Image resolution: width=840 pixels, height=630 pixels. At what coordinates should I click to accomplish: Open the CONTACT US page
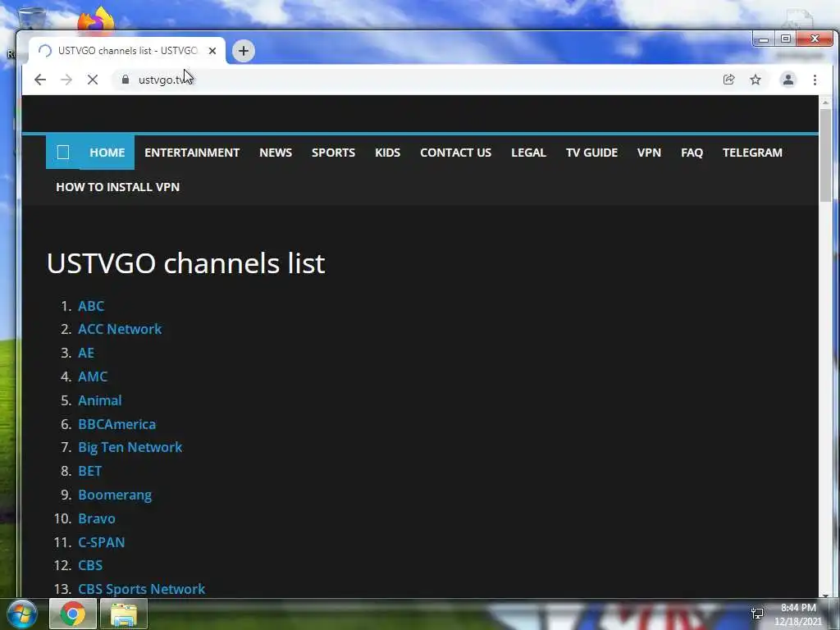click(455, 152)
